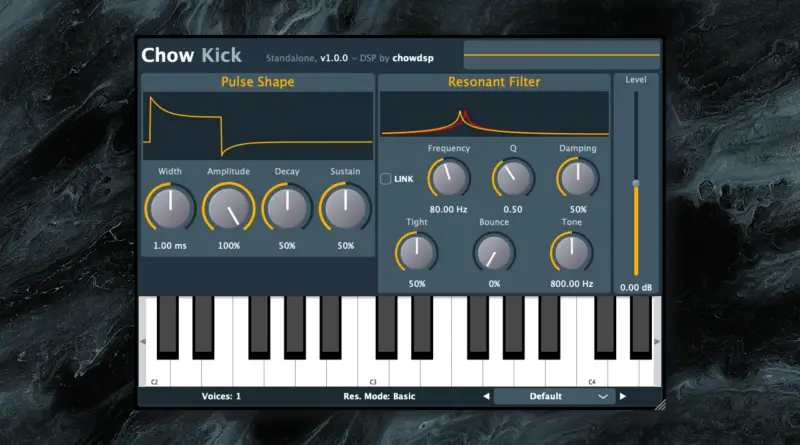Screen dimensions: 800x445
Task: Click the Amplitude knob
Action: tap(228, 208)
